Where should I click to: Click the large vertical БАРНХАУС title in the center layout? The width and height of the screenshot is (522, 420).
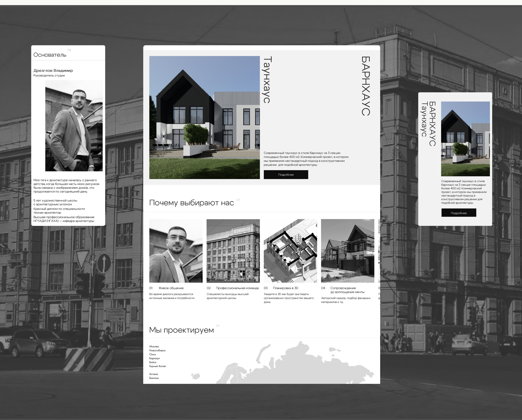pos(366,86)
